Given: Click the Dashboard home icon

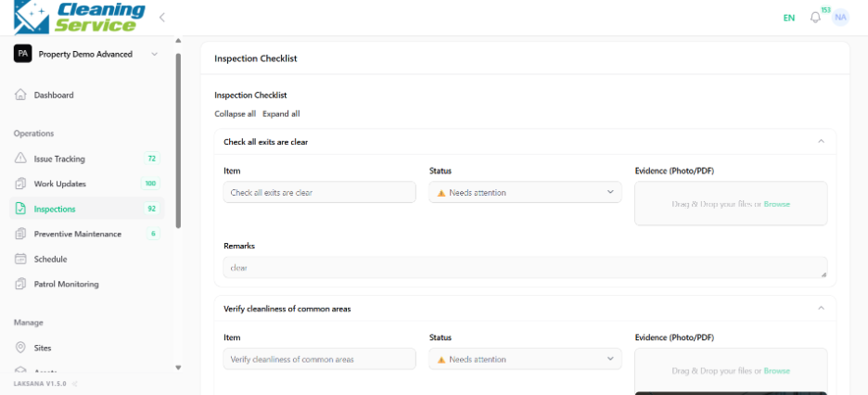Looking at the screenshot, I should click(x=20, y=96).
